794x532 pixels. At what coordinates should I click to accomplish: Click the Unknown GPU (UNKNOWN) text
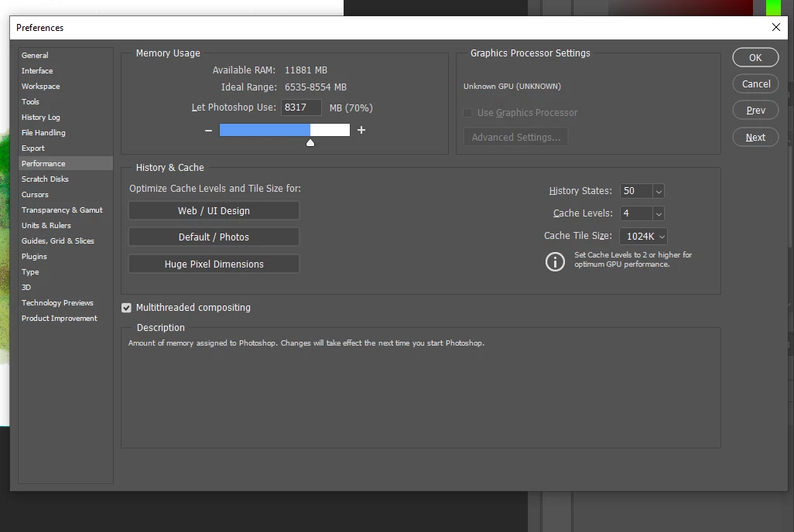pos(512,86)
